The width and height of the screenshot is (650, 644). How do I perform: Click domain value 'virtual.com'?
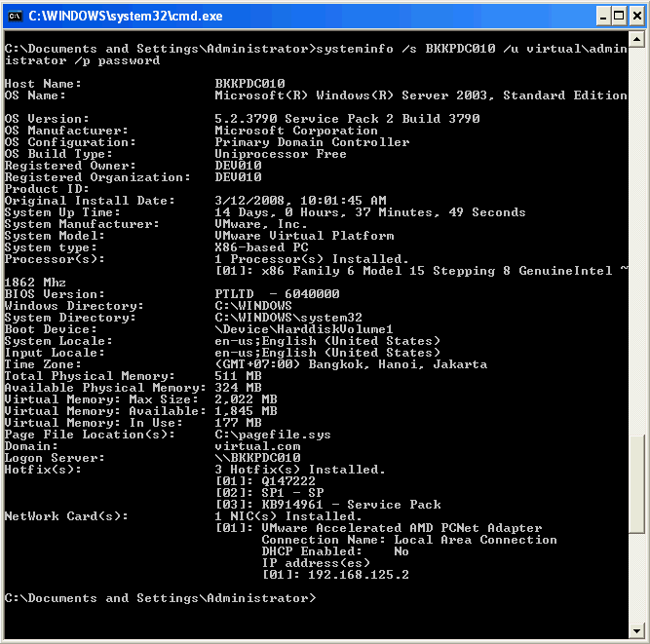point(257,446)
